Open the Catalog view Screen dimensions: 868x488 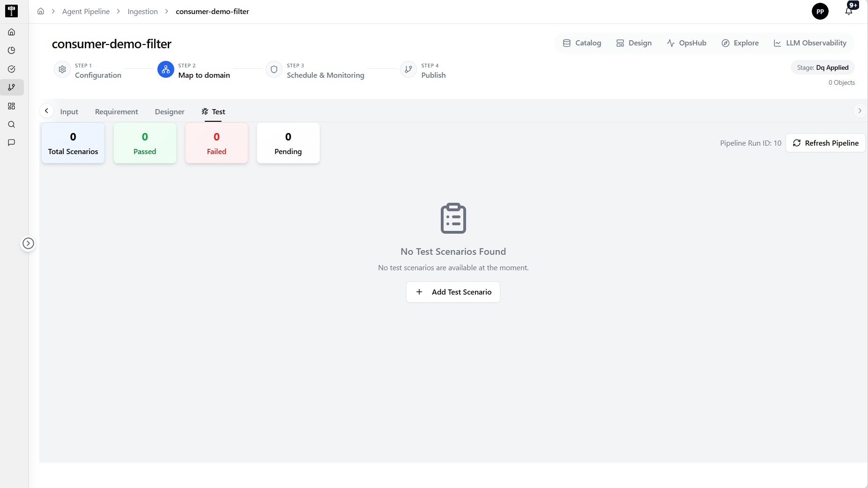point(582,43)
